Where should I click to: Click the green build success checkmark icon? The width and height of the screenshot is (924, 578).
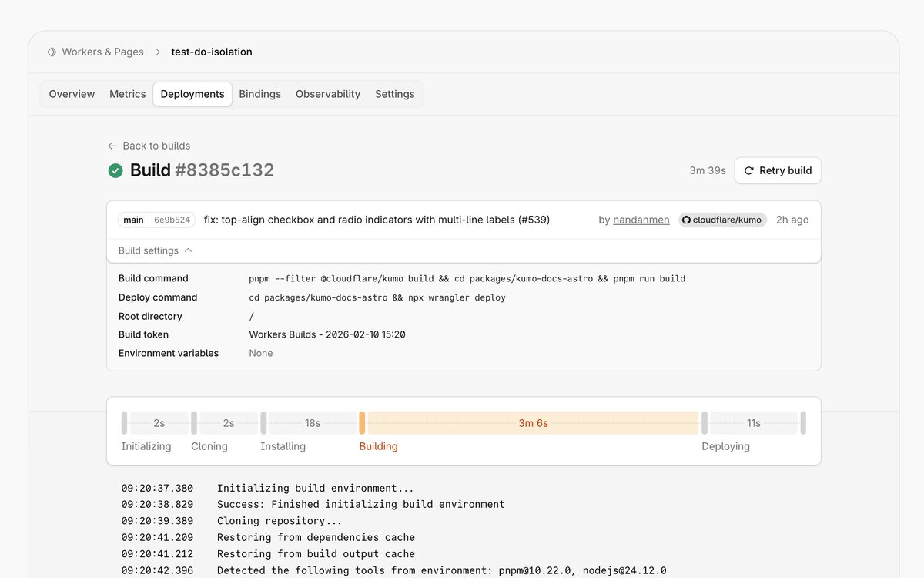[115, 170]
